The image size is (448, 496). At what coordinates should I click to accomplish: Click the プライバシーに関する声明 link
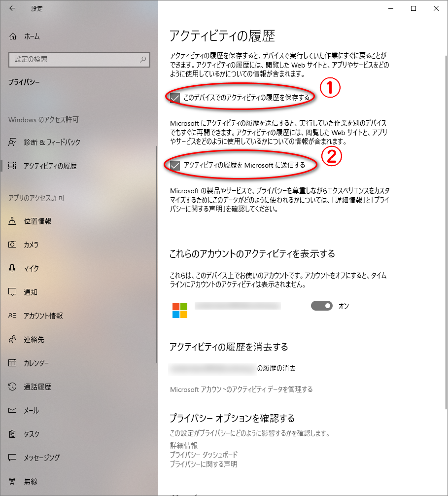tap(204, 464)
